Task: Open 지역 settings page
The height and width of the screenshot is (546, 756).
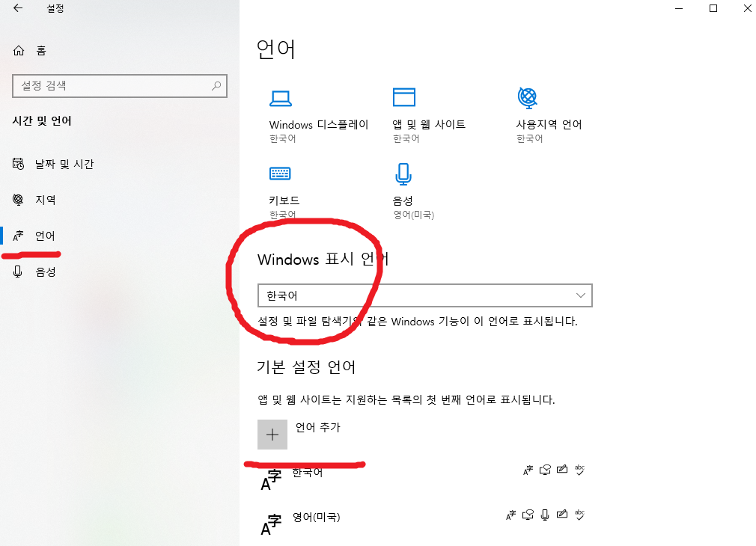Action: point(46,200)
